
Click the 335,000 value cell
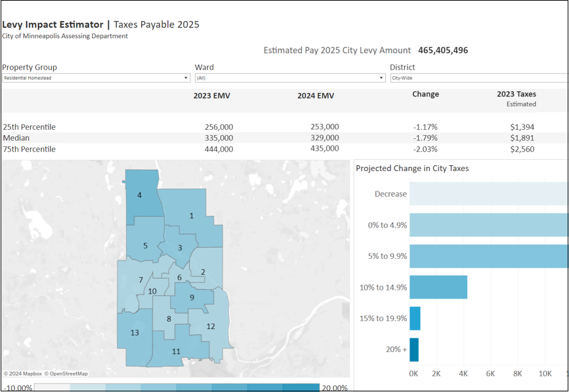click(x=219, y=138)
